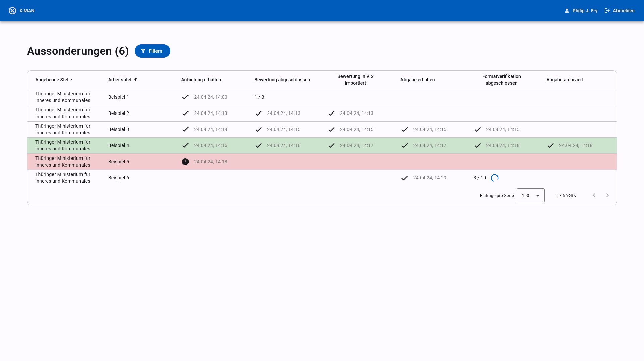
Task: Click the error exclamation icon in Beispiel 5 row
Action: (185, 162)
